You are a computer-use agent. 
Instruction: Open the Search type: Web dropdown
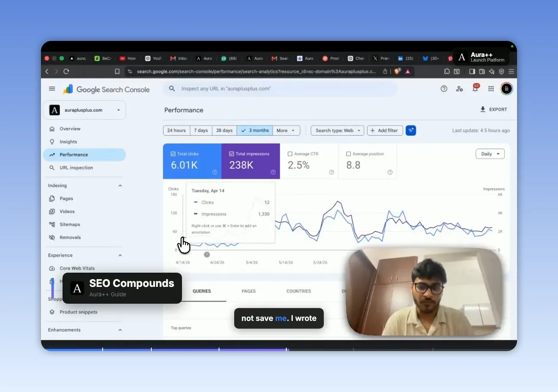point(338,131)
